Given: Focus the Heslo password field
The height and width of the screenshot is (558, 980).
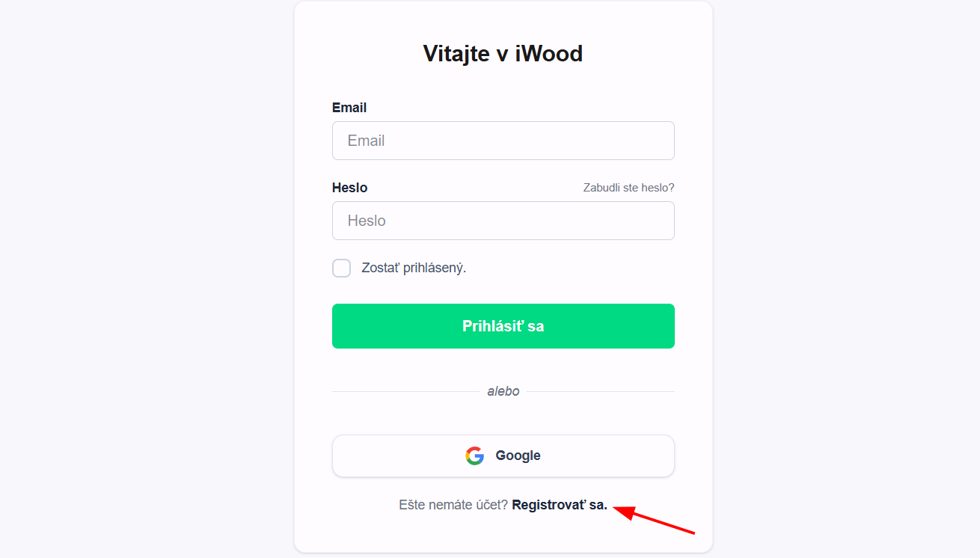Looking at the screenshot, I should [x=503, y=221].
